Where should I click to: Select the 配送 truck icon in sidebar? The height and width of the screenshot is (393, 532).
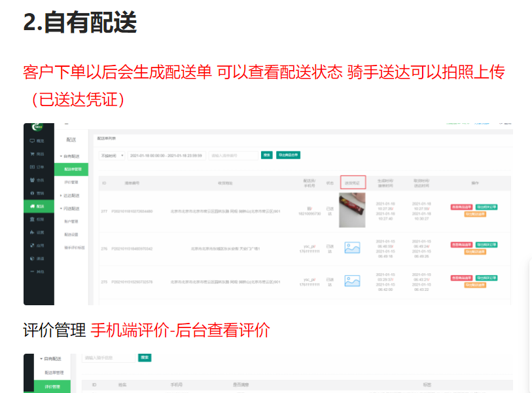(x=32, y=206)
